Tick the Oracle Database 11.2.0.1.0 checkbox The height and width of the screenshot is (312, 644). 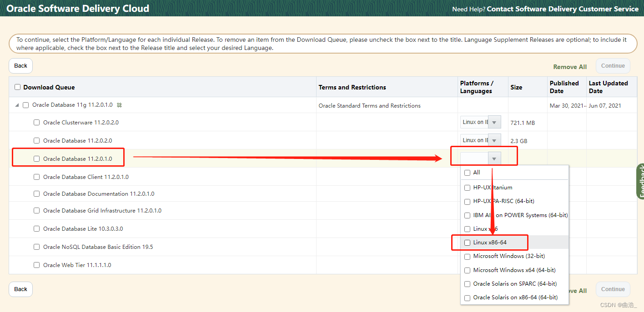(37, 158)
